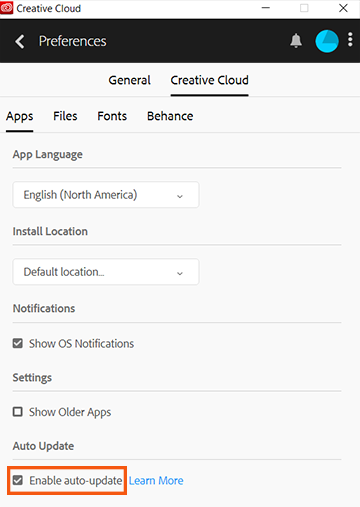Image resolution: width=360 pixels, height=507 pixels.
Task: Select the Creative Cloud tab
Action: [209, 80]
